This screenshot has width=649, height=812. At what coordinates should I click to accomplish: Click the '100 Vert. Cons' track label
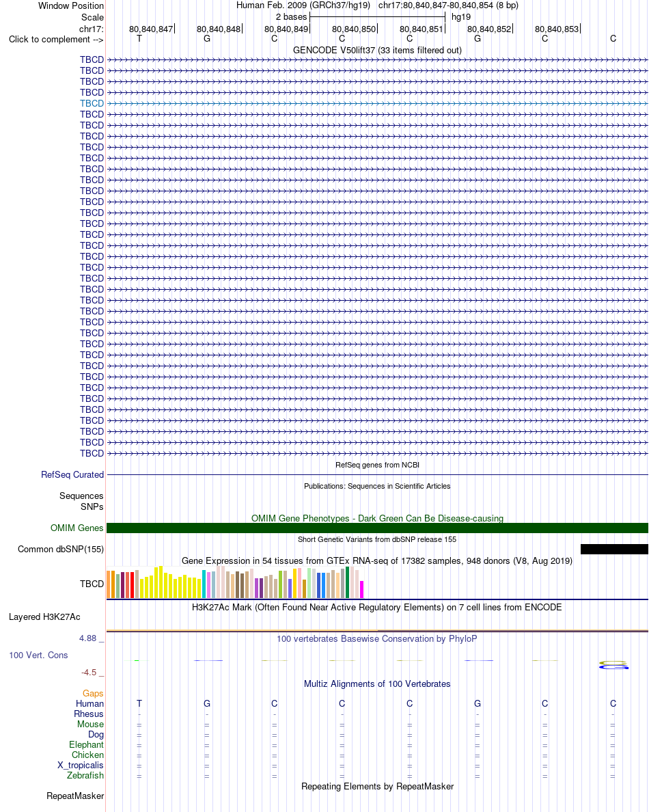(x=38, y=655)
